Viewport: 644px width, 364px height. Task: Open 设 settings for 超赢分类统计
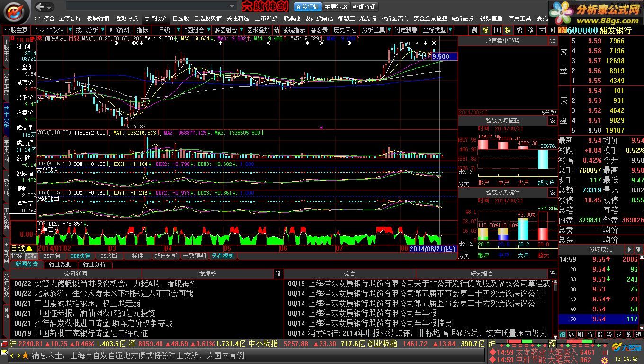click(x=552, y=192)
